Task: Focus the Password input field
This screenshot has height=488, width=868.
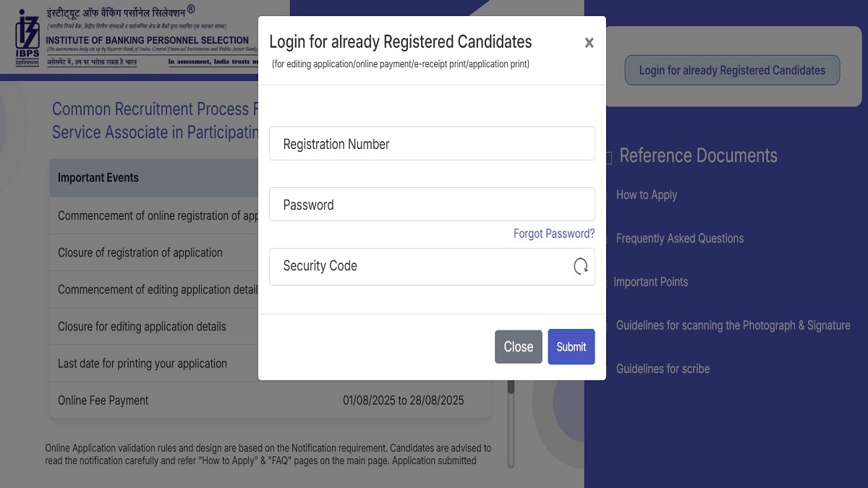Action: pos(431,205)
